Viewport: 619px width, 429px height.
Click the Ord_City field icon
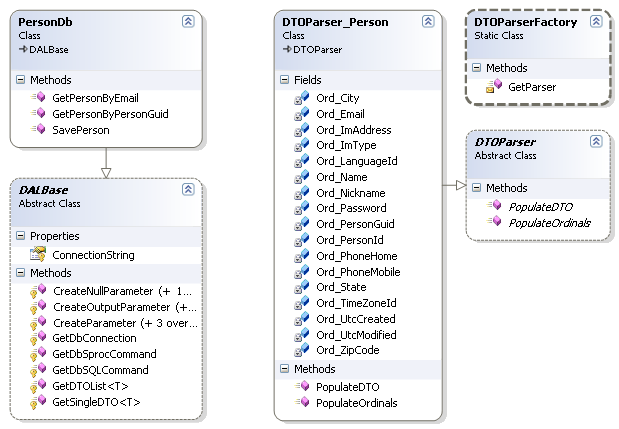(300, 98)
